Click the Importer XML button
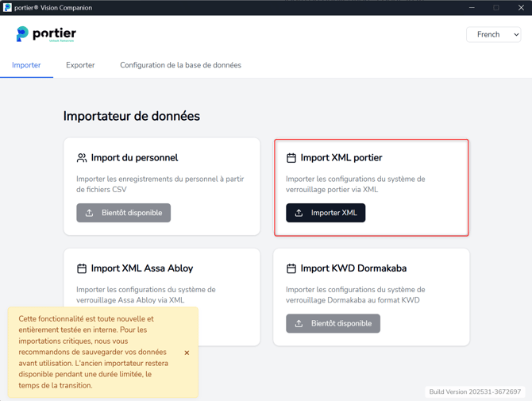The width and height of the screenshot is (532, 401). [326, 213]
